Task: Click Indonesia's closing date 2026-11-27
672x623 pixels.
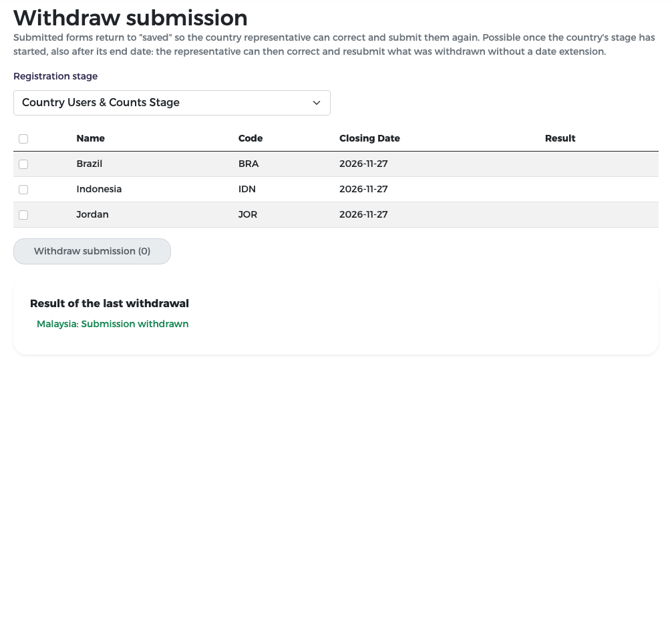Action: [x=363, y=189]
